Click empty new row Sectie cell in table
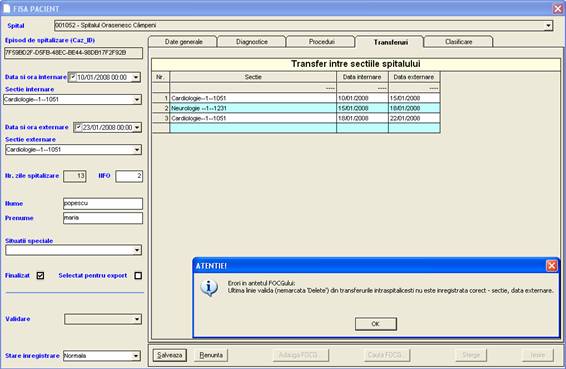The height and width of the screenshot is (369, 566). pos(253,128)
